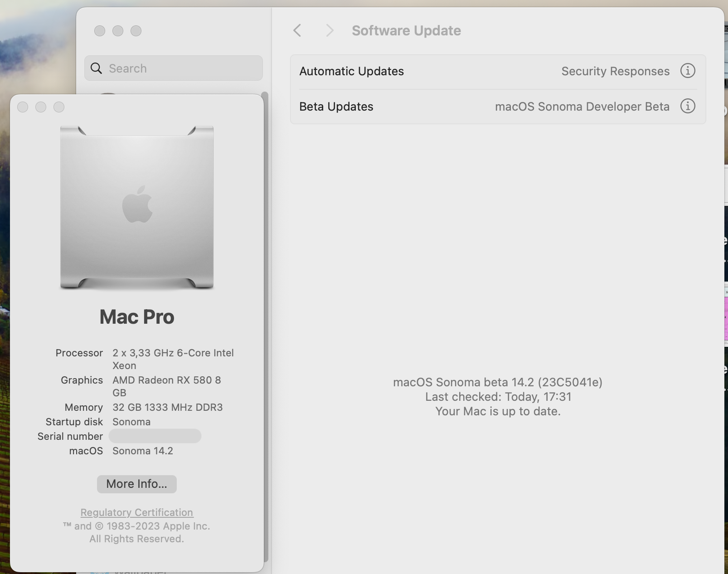Click the Startup disk label
728x574 pixels.
(74, 422)
